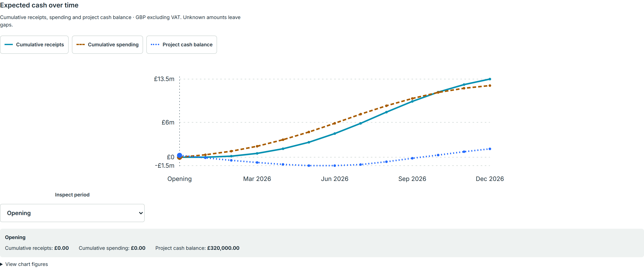This screenshot has width=644, height=268.
Task: Click Dec 2026 cumulative spending data point
Action: point(490,86)
